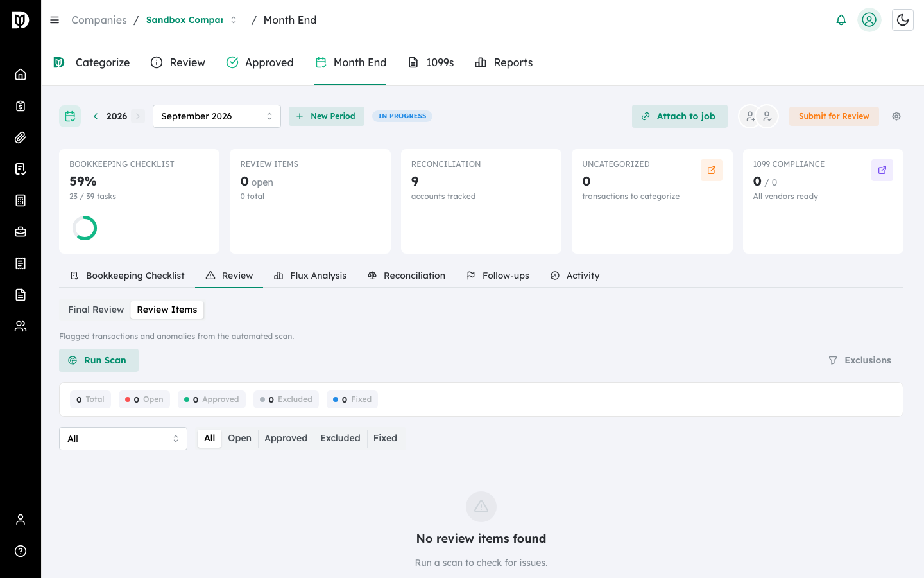Go to next year arrow
The width and height of the screenshot is (924, 578).
click(x=138, y=116)
